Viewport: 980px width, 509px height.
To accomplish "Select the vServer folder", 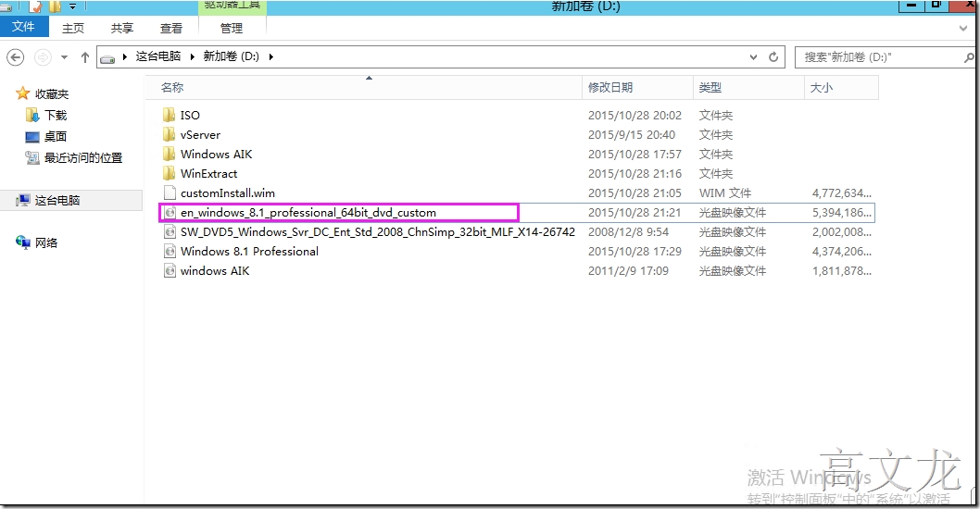I will tap(201, 135).
